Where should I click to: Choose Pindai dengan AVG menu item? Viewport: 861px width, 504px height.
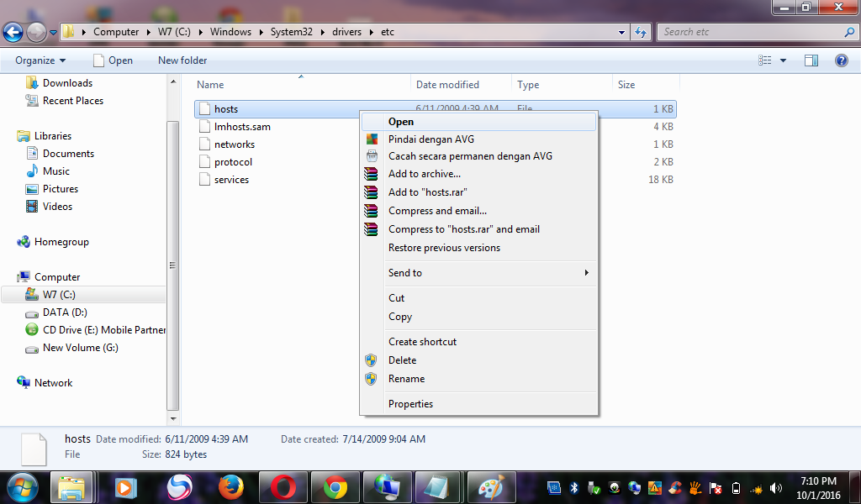(x=478, y=139)
